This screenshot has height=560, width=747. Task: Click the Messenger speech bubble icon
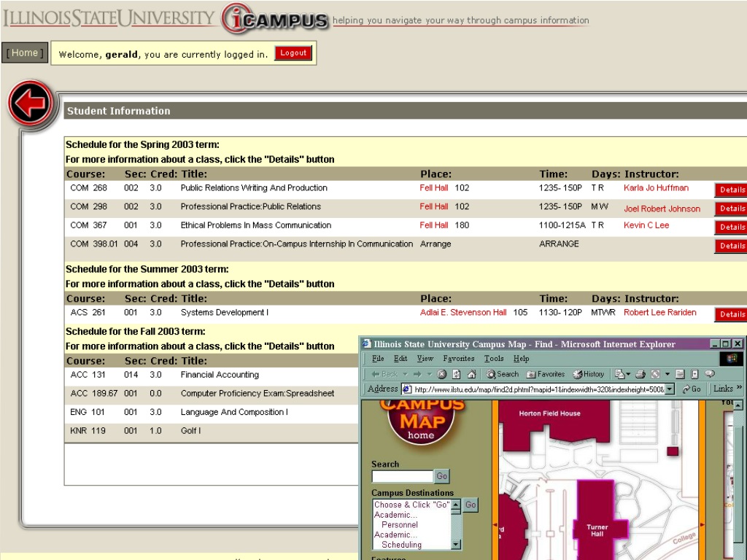709,374
